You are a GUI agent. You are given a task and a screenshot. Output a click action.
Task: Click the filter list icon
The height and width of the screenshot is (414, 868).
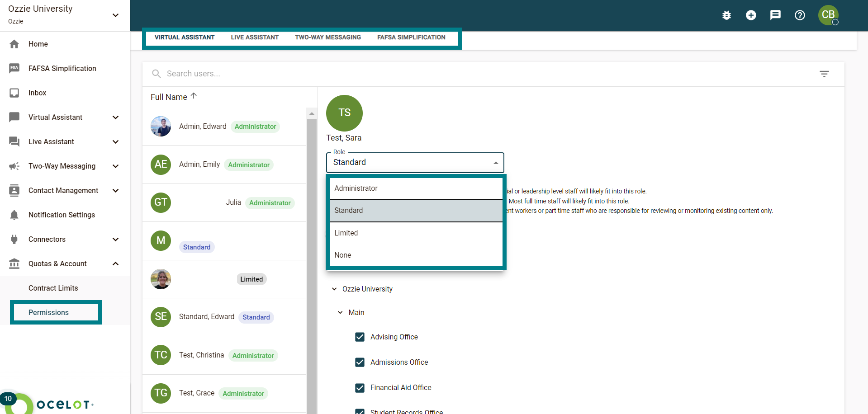point(824,74)
